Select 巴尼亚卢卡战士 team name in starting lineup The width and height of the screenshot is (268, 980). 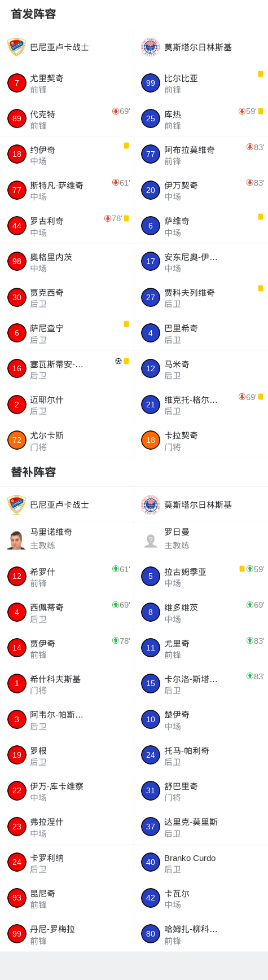[x=59, y=47]
